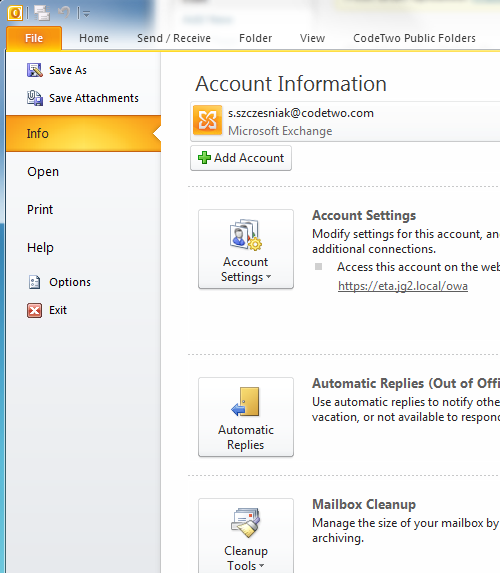Select Open in the backstage menu

(43, 172)
